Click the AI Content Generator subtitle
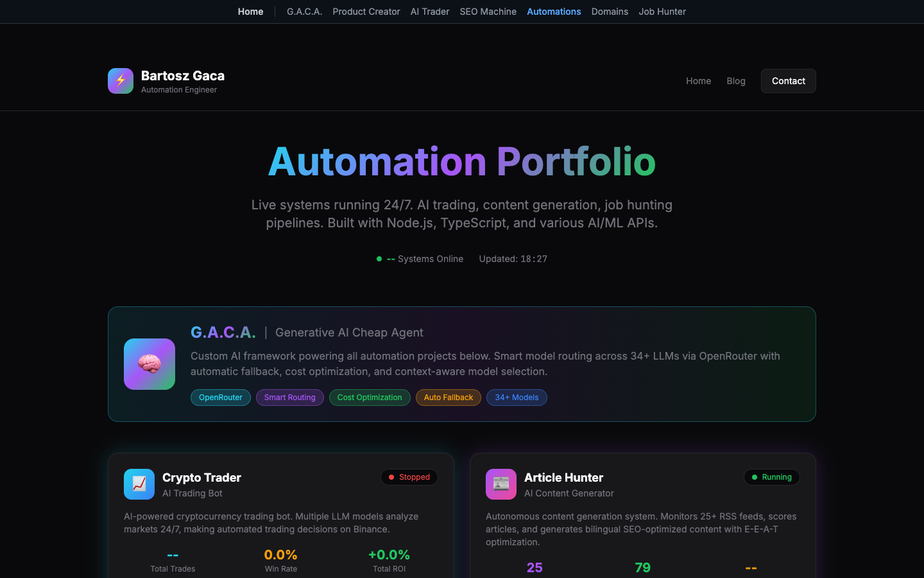 pyautogui.click(x=569, y=493)
